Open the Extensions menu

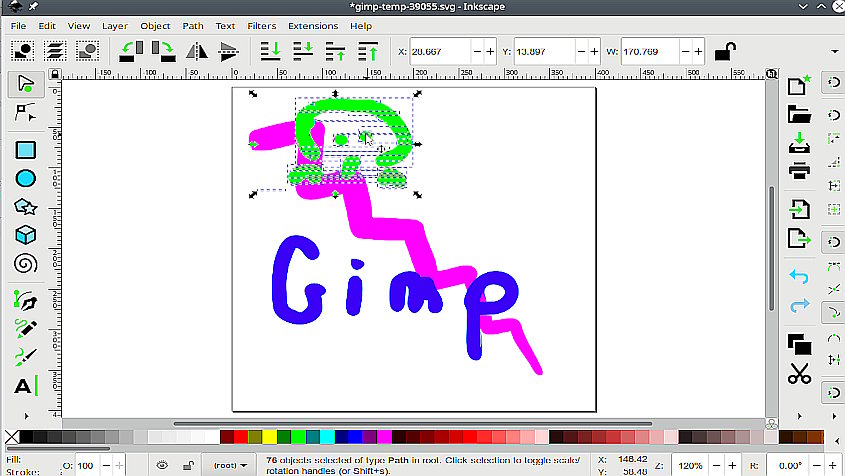click(x=313, y=26)
